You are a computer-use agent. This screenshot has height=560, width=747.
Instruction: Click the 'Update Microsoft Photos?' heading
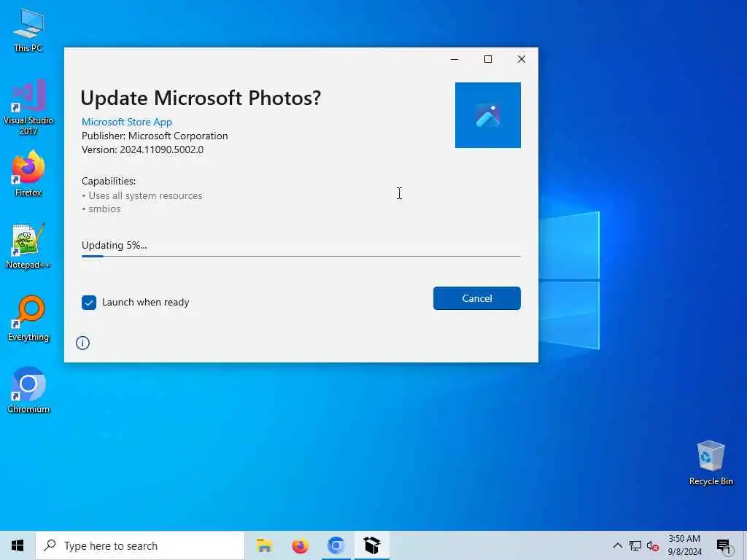point(201,98)
